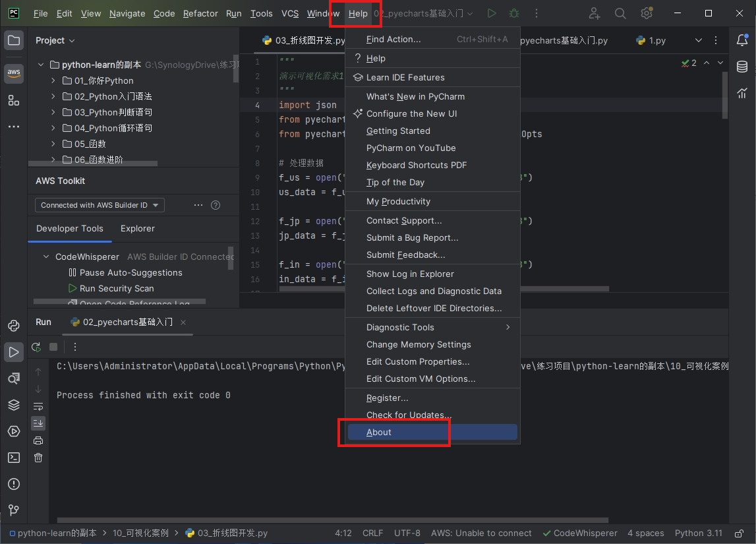756x544 pixels.
Task: Open the AWS Builder ID connection dropdown
Action: click(100, 205)
